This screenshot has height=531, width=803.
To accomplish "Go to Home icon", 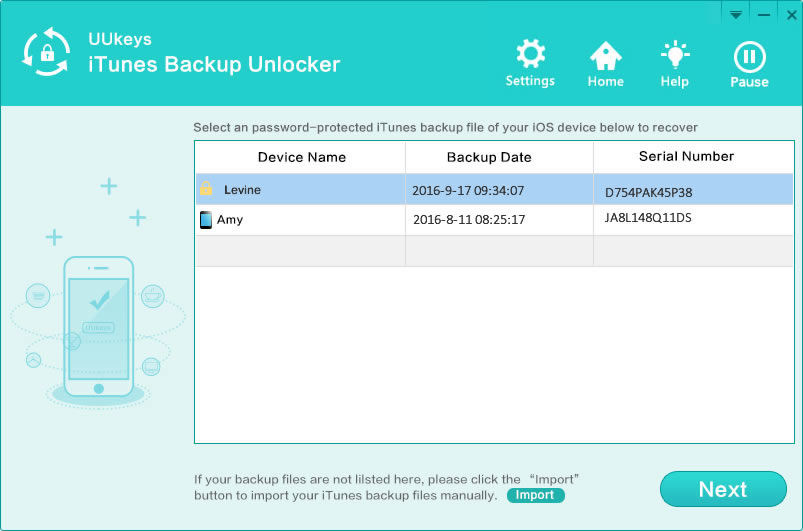I will (x=605, y=56).
